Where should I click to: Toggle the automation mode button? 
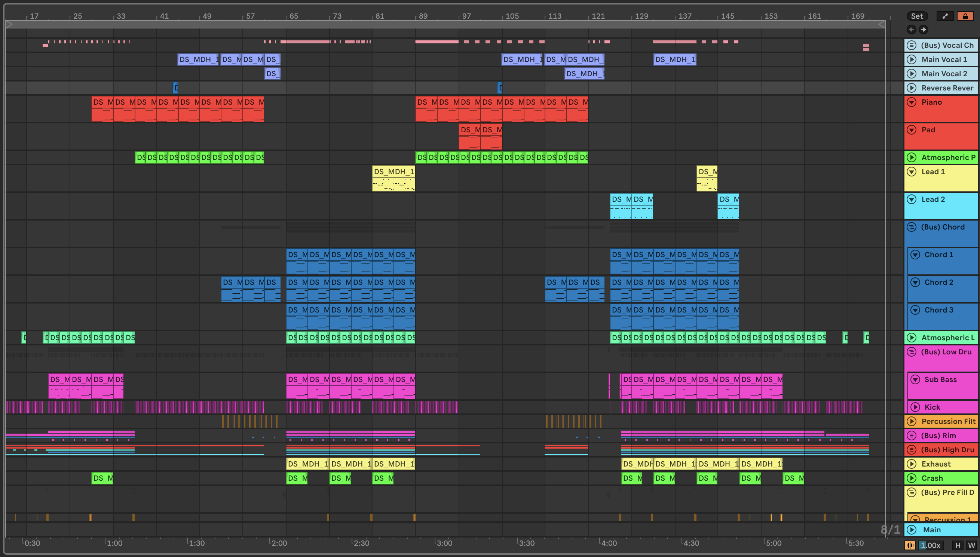[x=945, y=16]
